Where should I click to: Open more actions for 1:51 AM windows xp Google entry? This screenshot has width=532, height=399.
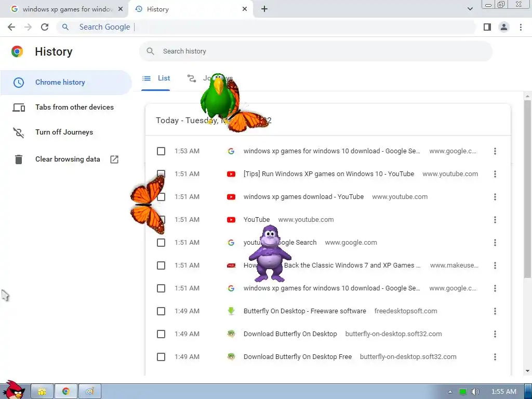pyautogui.click(x=495, y=288)
